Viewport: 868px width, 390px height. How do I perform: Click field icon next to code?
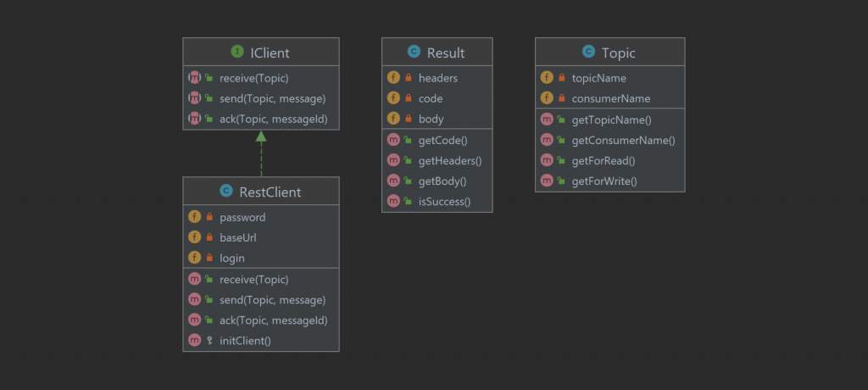[x=393, y=98]
